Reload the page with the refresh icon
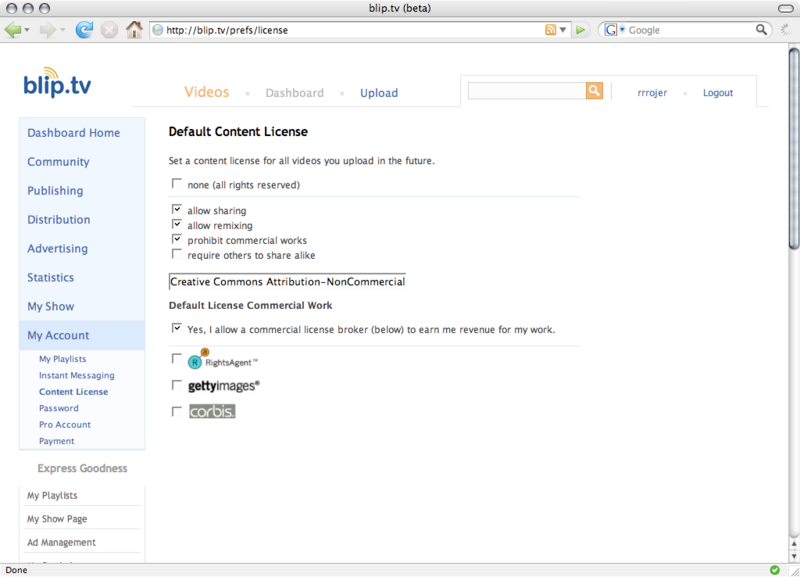Screen dimensions: 800x577 click(84, 30)
